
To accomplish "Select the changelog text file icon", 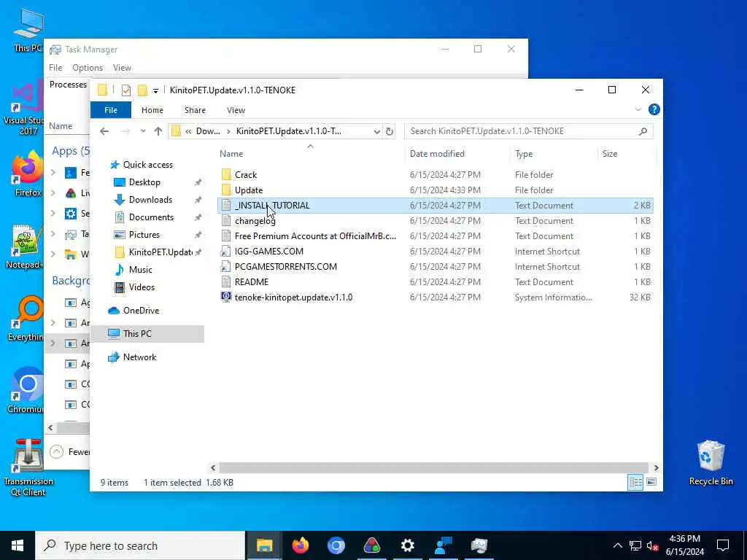I will tap(226, 220).
